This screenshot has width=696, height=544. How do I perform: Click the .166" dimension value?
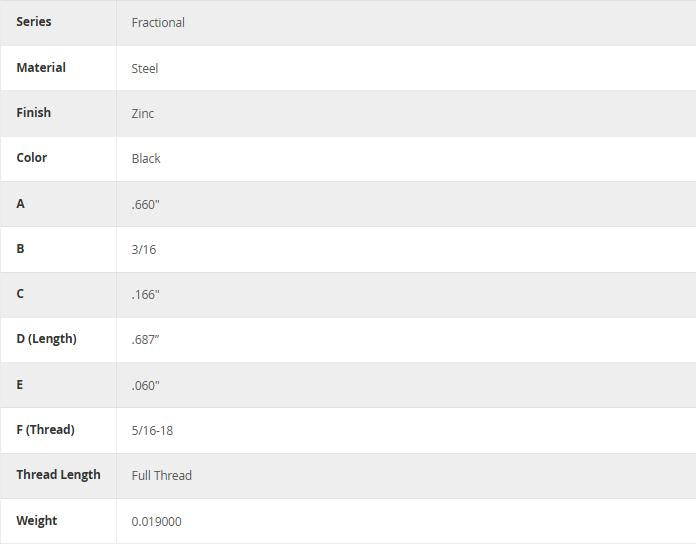[146, 295]
